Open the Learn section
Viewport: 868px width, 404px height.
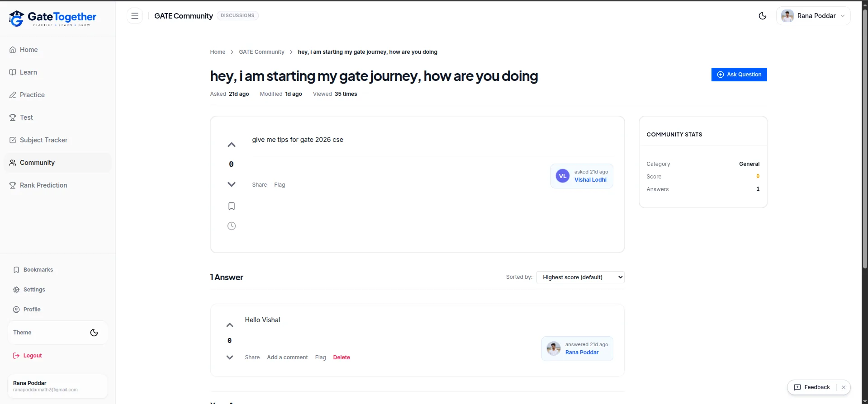pos(57,72)
